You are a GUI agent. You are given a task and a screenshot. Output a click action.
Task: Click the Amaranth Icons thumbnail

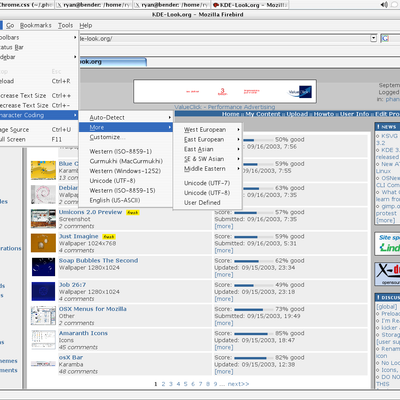coord(43,340)
